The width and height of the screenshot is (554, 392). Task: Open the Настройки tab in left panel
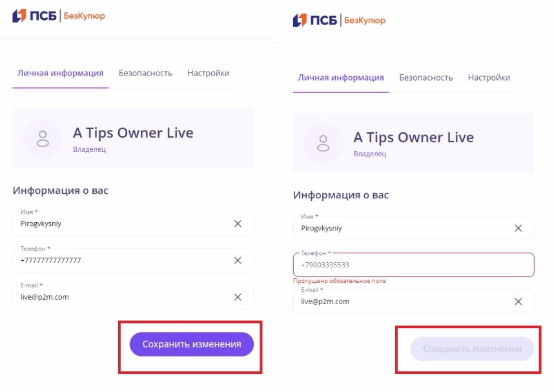tap(209, 73)
